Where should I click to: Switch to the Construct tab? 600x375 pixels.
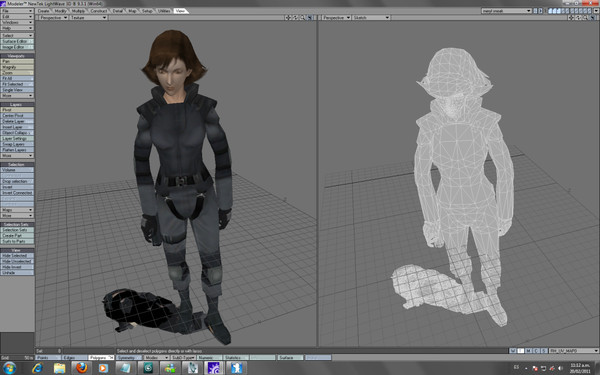(x=99, y=11)
